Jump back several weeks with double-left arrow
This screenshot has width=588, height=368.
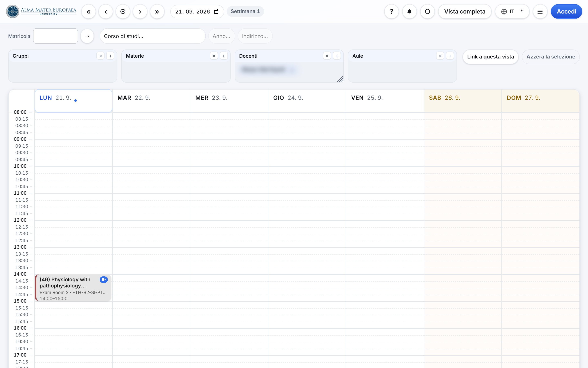coord(88,11)
